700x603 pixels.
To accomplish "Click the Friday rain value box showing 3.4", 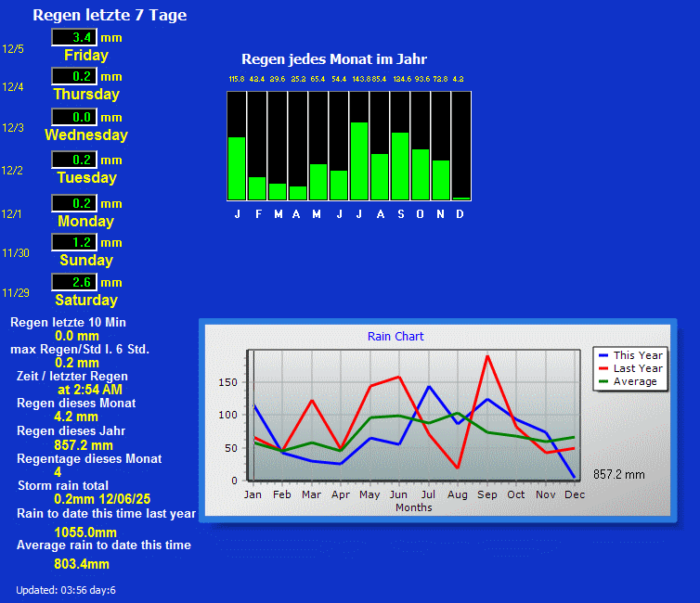I will point(73,37).
